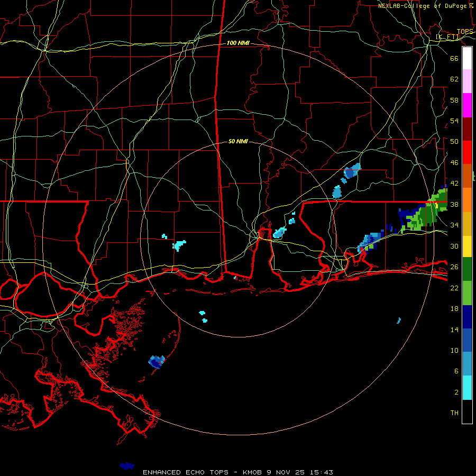Click the legend value 66
Image resolution: width=476 pixels, height=476 pixels.
(x=454, y=58)
